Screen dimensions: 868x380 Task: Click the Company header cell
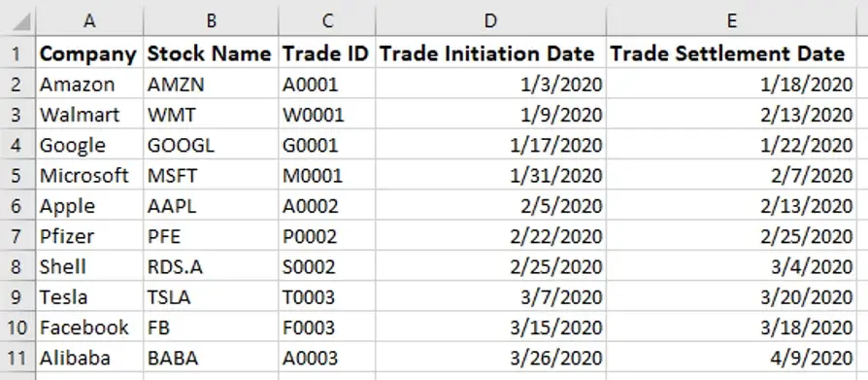(89, 53)
